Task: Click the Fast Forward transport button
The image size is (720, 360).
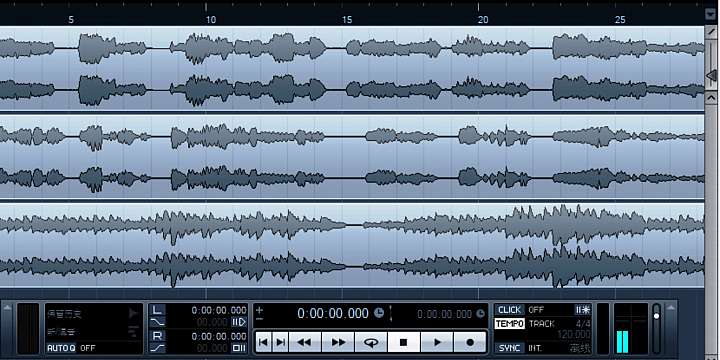Action: pyautogui.click(x=338, y=342)
